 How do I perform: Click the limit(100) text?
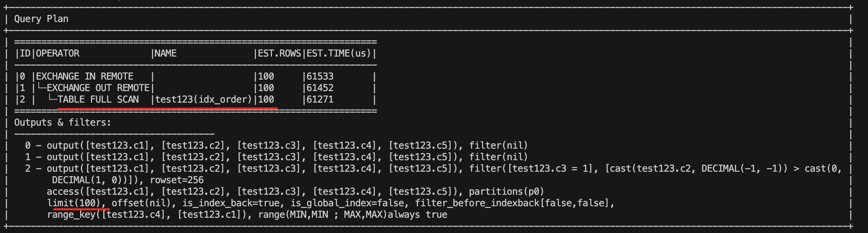coord(74,203)
